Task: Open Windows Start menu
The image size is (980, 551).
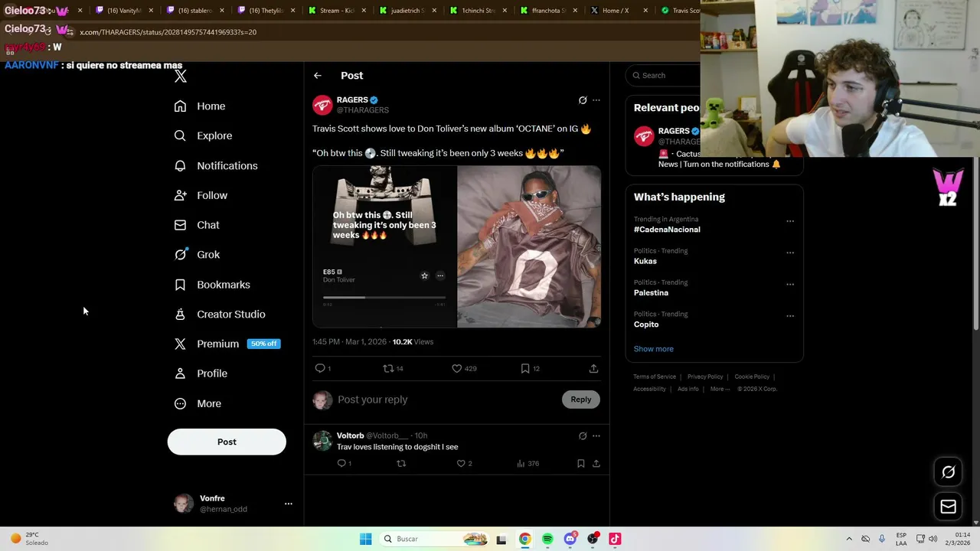Action: [365, 539]
